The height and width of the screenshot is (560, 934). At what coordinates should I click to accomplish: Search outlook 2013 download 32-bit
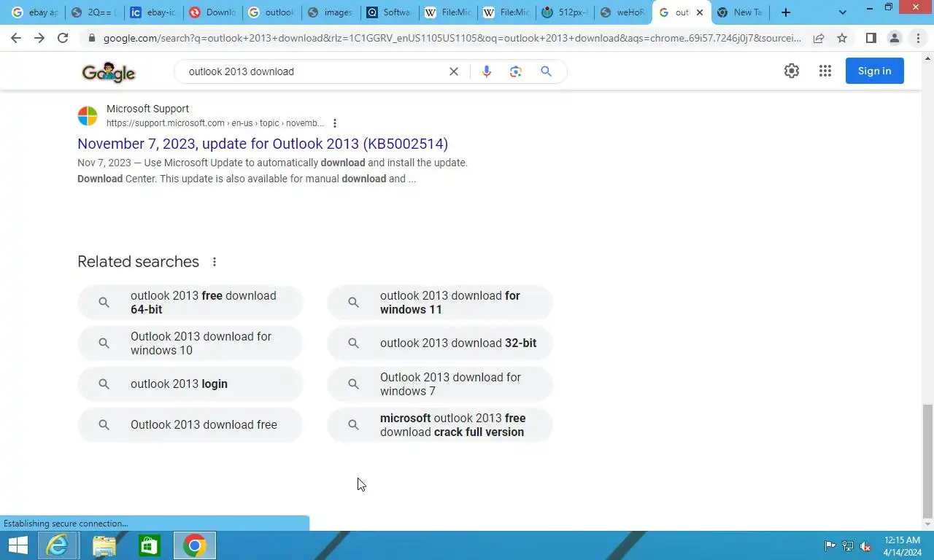440,343
